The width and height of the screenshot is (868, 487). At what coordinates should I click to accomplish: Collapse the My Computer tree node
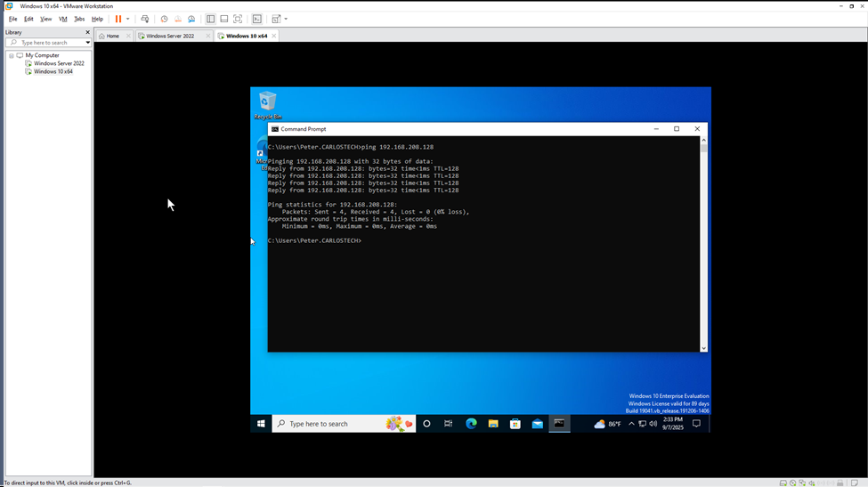[12, 55]
